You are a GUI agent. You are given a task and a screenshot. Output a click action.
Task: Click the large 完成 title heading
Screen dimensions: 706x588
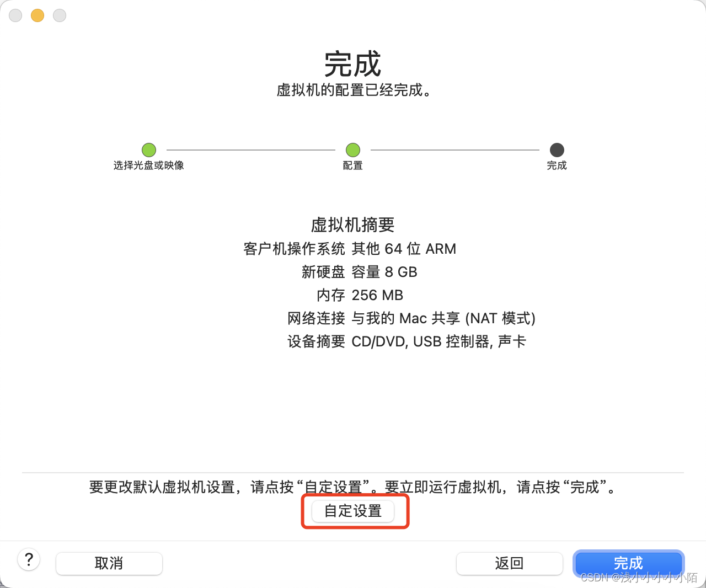tap(353, 64)
